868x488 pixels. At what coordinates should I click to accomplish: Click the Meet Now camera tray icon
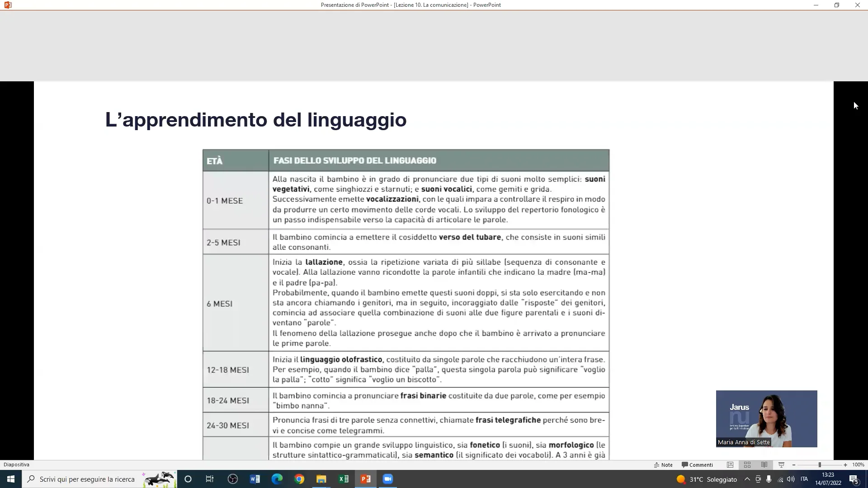coord(758,479)
